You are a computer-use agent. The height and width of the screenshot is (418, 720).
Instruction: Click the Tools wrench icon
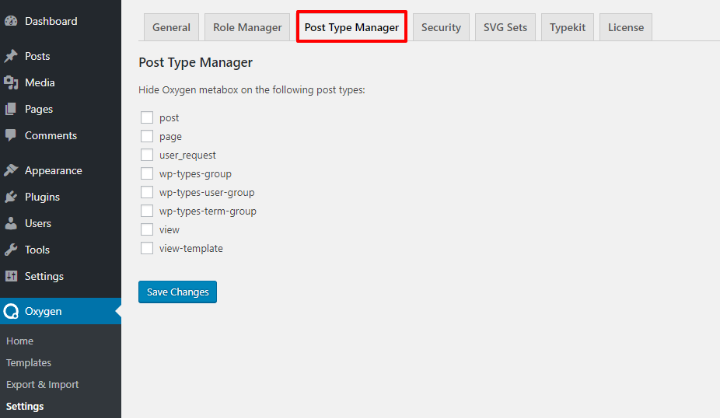(x=11, y=250)
